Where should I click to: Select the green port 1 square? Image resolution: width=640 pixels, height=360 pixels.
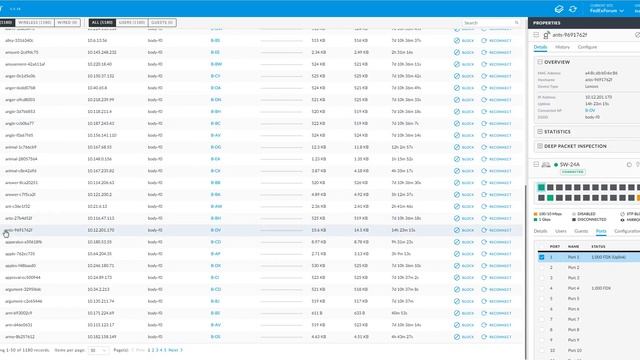[x=541, y=187]
